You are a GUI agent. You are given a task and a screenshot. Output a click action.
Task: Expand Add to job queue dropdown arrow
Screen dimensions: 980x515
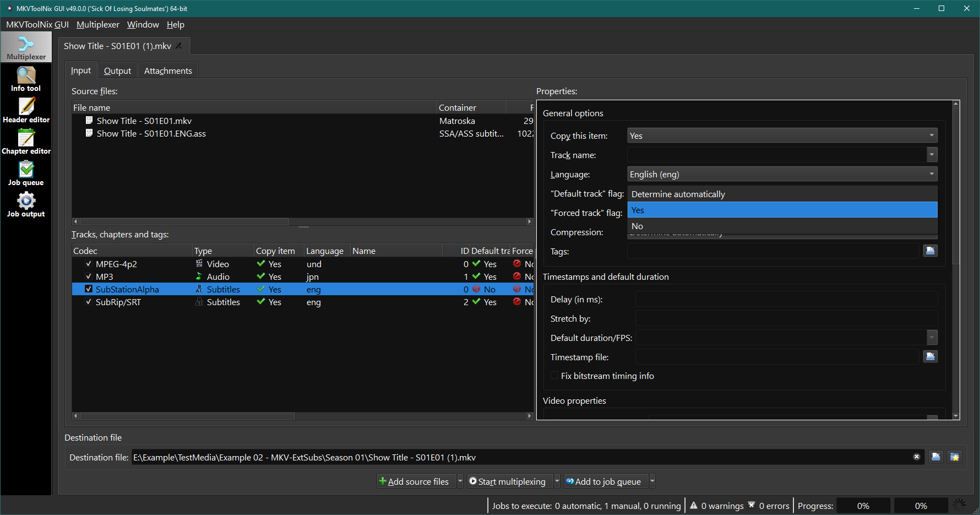pyautogui.click(x=652, y=481)
